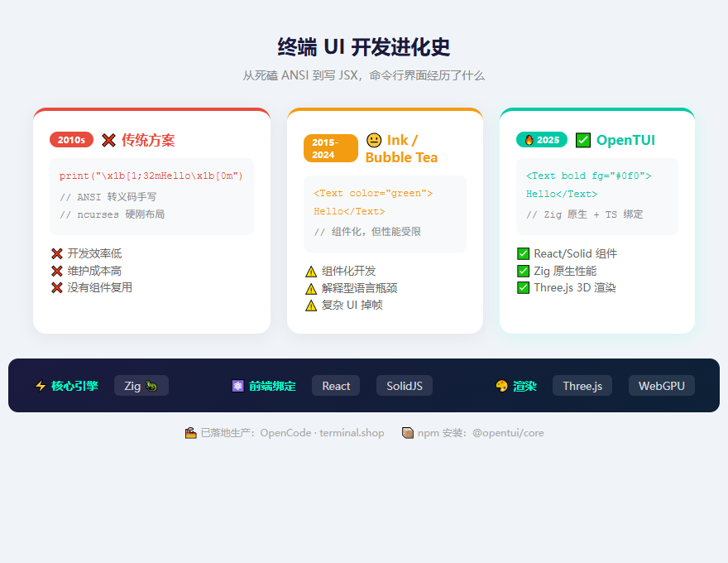Click the 渲染 label in the dark bar
This screenshot has height=563, width=728.
(524, 386)
